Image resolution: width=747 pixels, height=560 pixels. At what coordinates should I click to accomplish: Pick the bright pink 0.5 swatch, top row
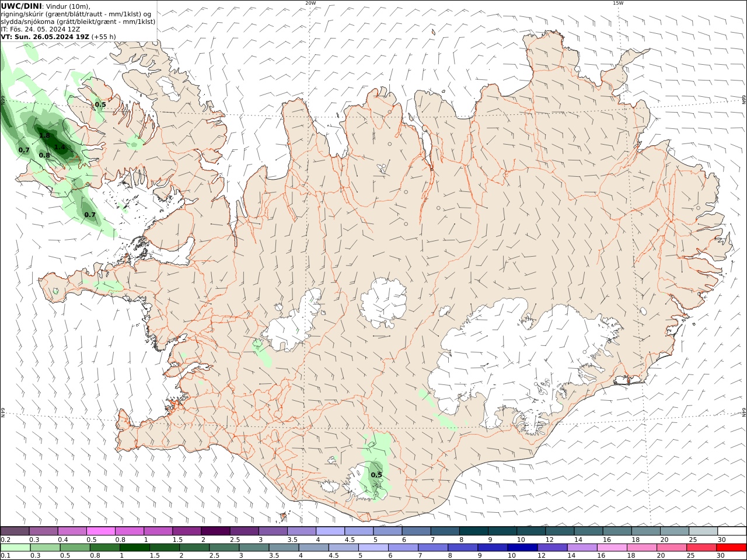tap(100, 531)
